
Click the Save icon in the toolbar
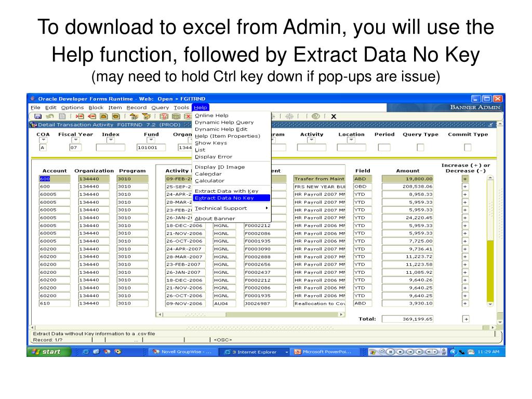tap(37, 116)
